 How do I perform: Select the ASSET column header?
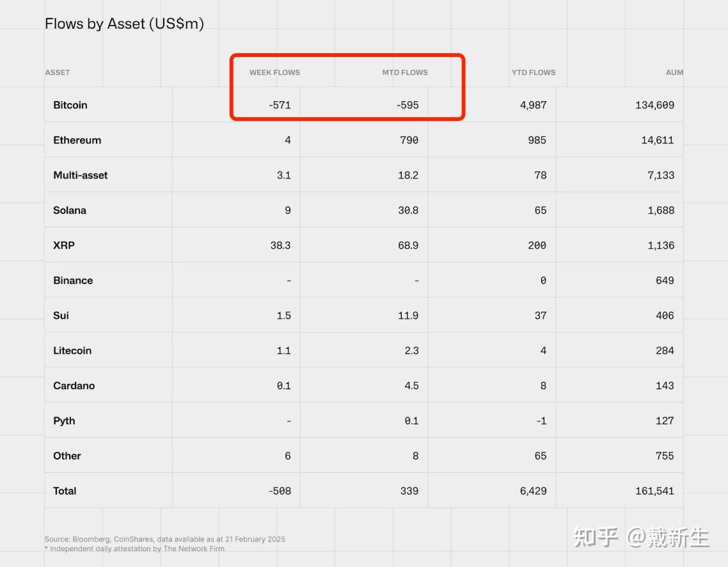tap(58, 72)
